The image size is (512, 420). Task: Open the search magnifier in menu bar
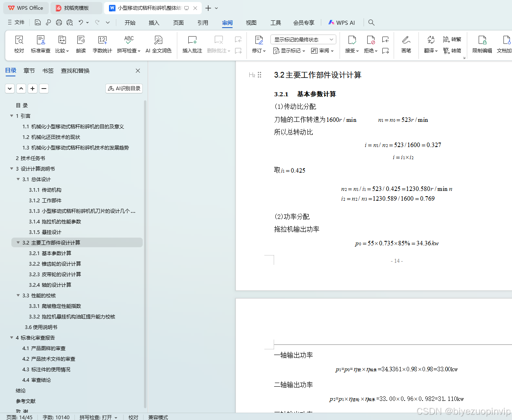371,22
